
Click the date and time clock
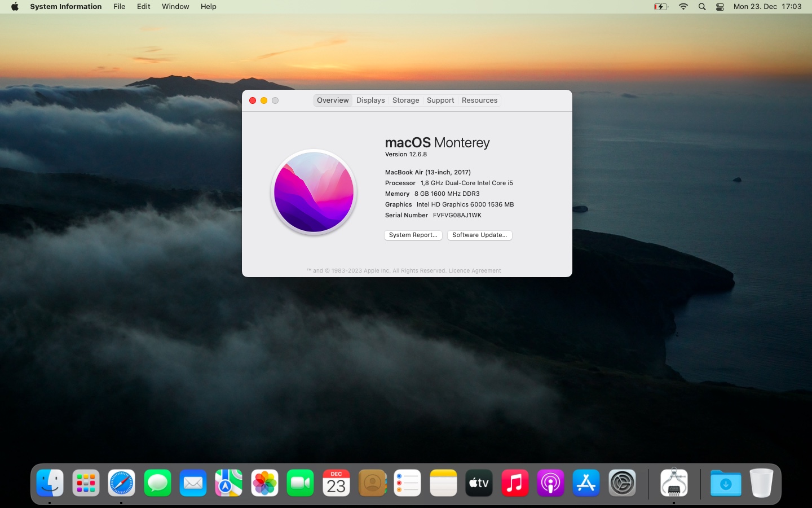pos(767,7)
